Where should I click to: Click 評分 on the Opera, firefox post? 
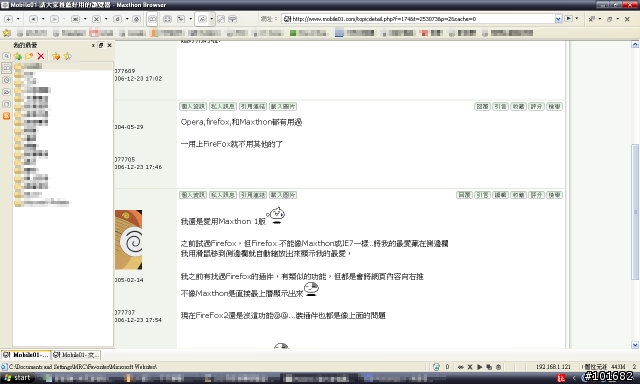point(536,107)
